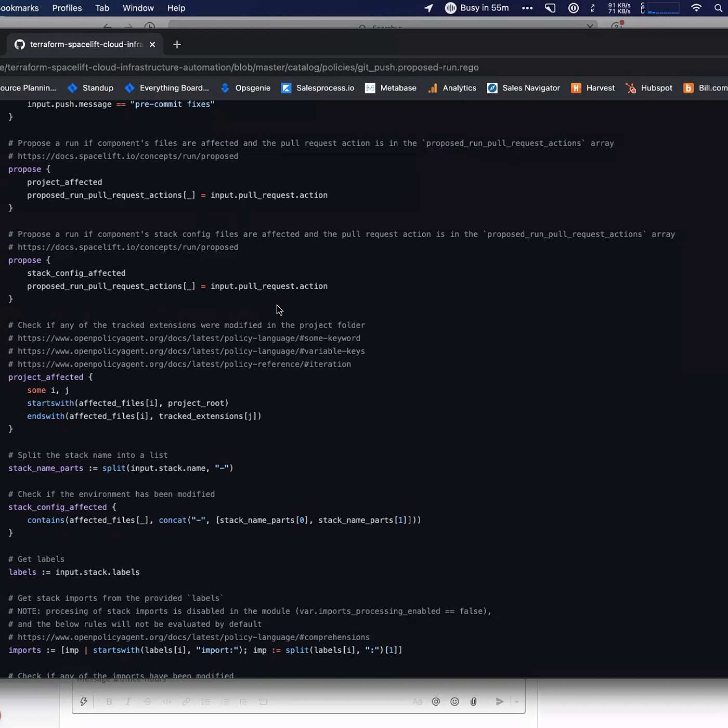This screenshot has width=728, height=728.
Task: Open the three-dots menu bar item
Action: [527, 8]
